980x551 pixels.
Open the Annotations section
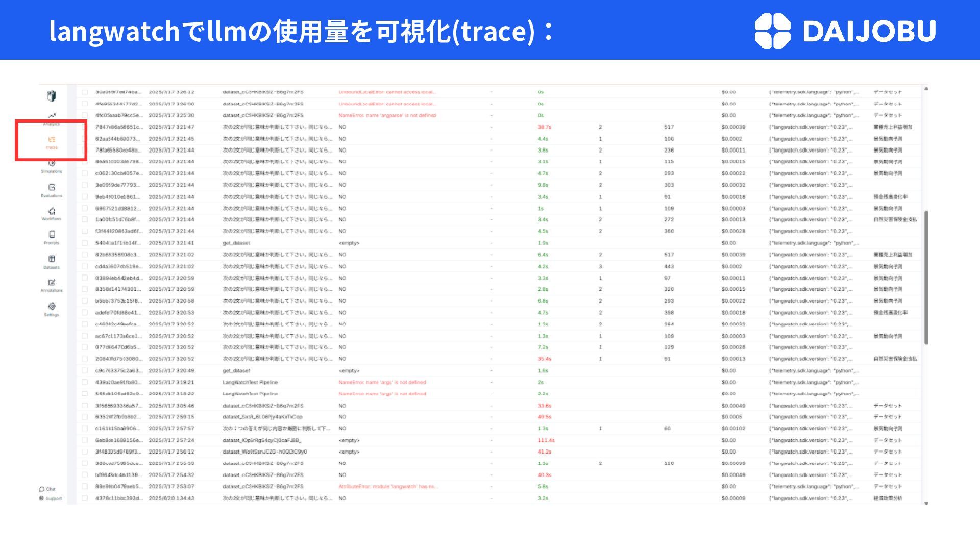(52, 285)
